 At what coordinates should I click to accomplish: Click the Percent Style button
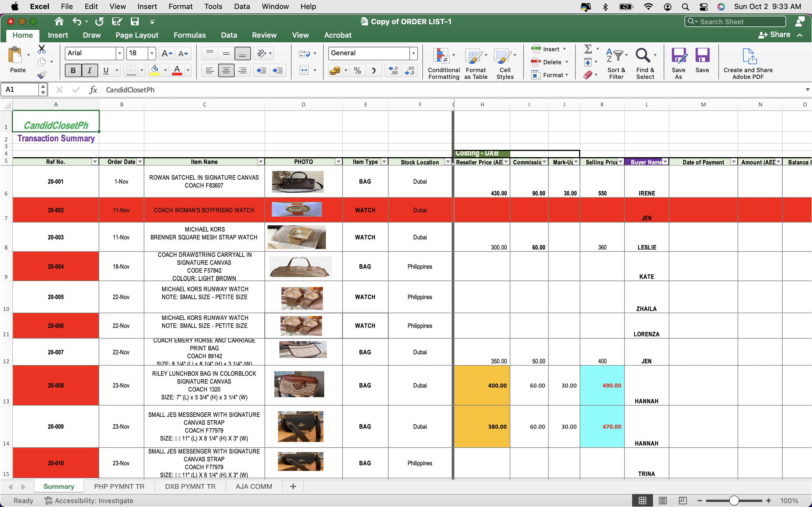[x=357, y=71]
